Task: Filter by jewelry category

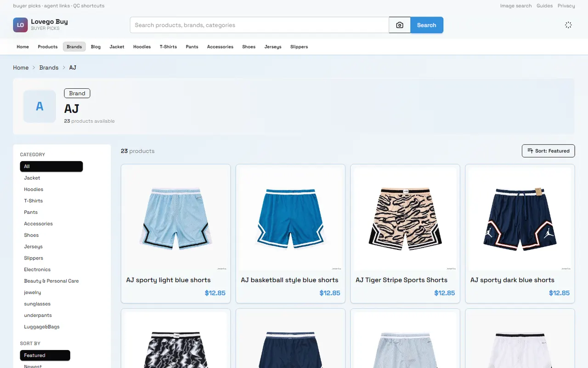Action: [x=51, y=293]
